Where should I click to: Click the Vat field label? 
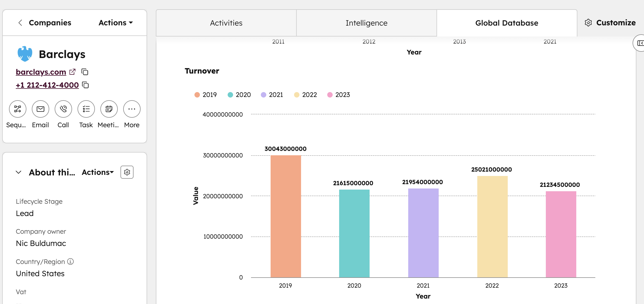pyautogui.click(x=21, y=292)
